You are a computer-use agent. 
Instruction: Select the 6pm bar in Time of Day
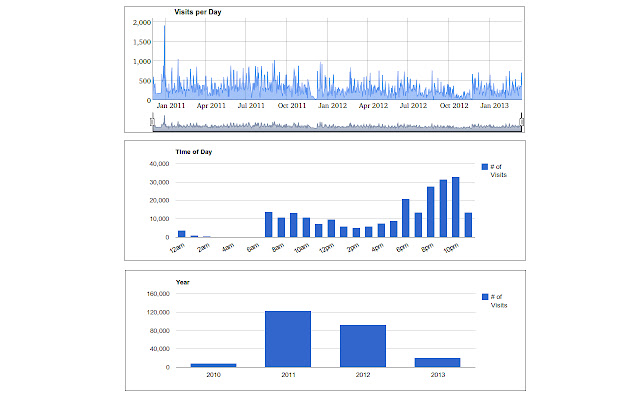406,218
